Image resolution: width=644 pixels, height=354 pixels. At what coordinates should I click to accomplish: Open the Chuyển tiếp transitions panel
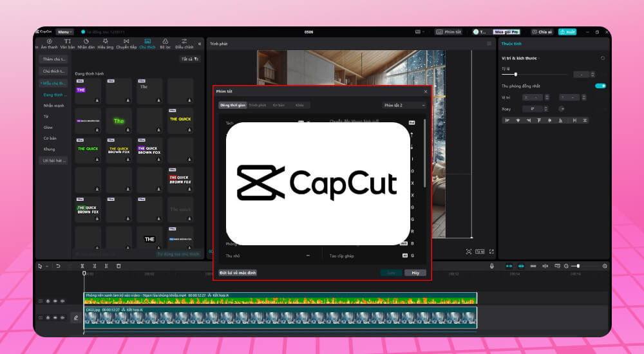tap(126, 44)
